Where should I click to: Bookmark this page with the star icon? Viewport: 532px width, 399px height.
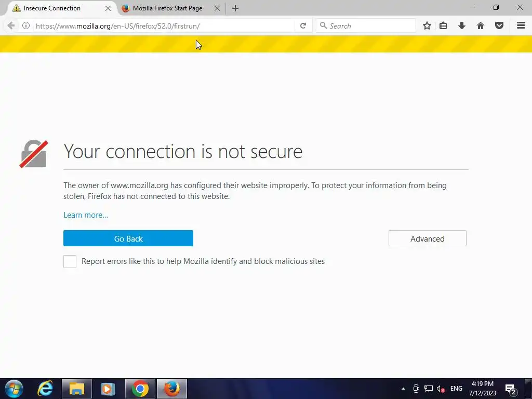point(427,26)
